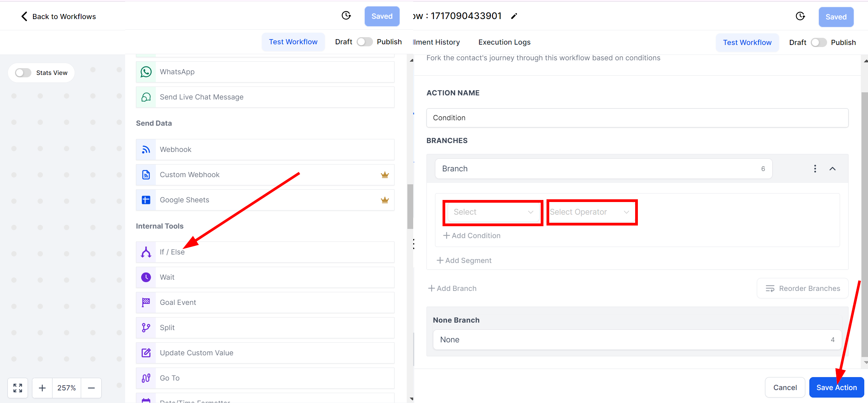Click the If / Else branch icon
This screenshot has width=868, height=403.
146,252
